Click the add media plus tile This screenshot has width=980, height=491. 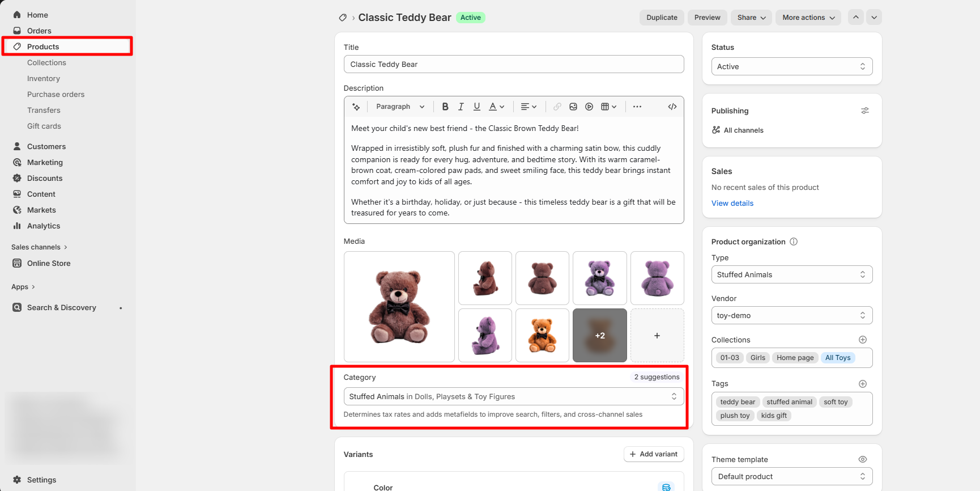click(x=657, y=336)
